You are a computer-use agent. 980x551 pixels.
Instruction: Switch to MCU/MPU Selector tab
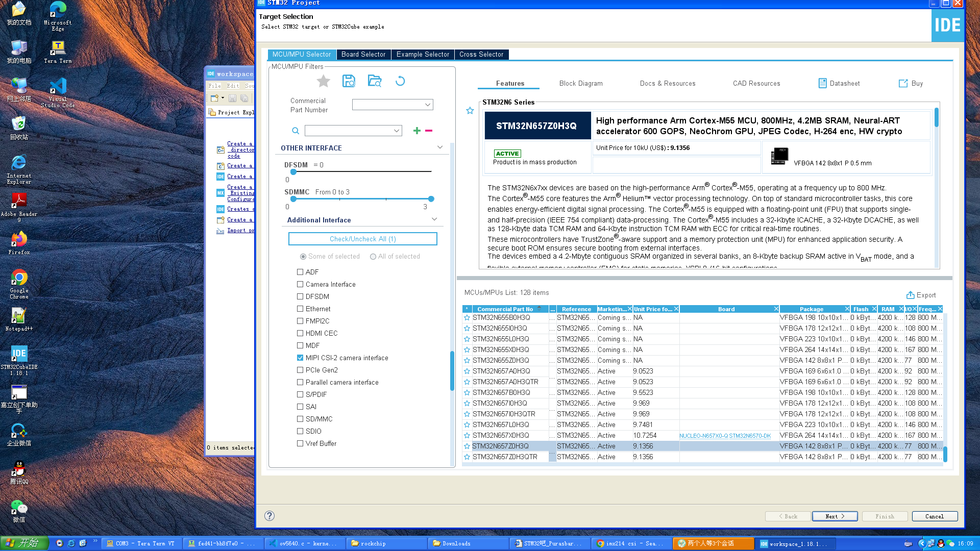pos(302,55)
